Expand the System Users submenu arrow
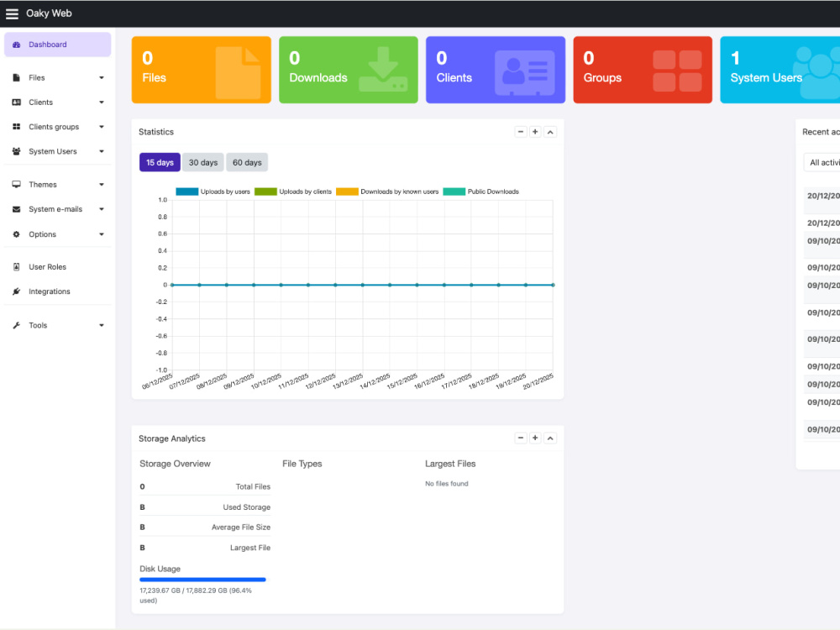The height and width of the screenshot is (630, 840). [102, 151]
